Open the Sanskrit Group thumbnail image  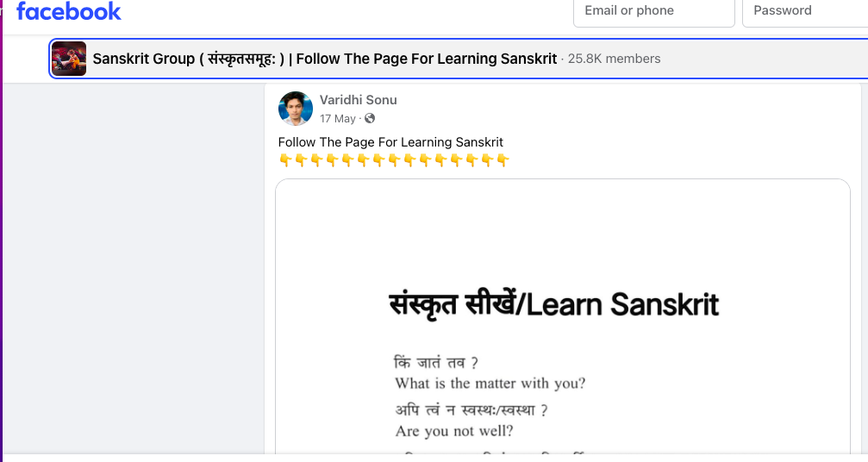pos(69,59)
